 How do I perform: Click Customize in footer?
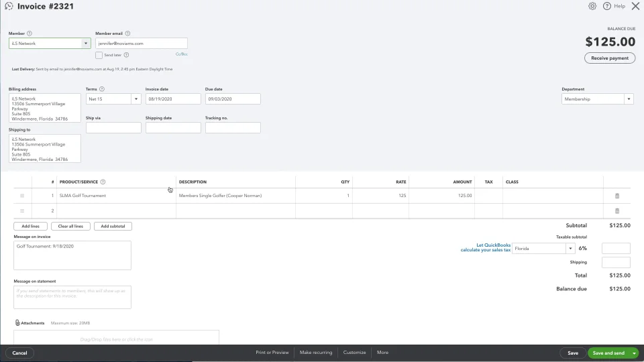[354, 353]
